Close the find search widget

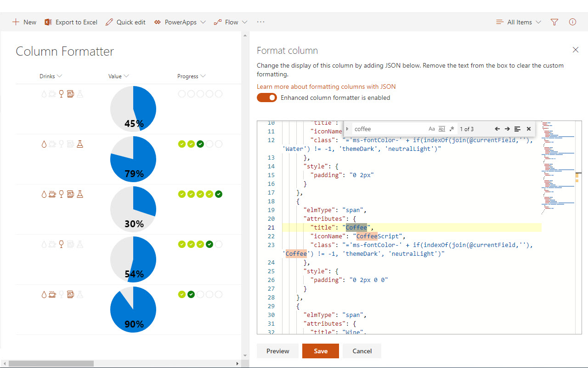pyautogui.click(x=529, y=129)
